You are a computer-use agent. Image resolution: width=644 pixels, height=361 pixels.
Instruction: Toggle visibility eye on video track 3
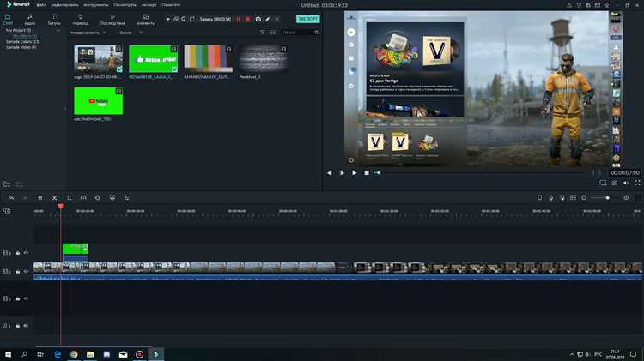[x=26, y=253]
